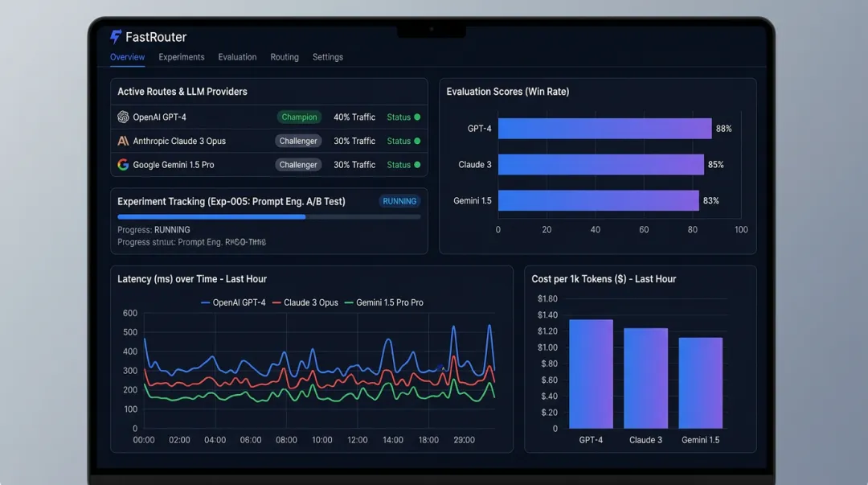The image size is (868, 485).
Task: Open the Experiments tab
Action: click(x=182, y=57)
